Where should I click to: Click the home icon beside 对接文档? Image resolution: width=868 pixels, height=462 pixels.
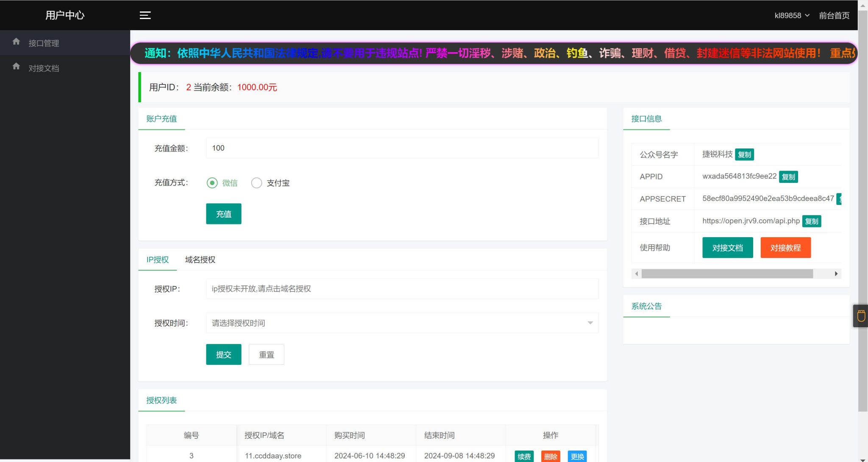coord(16,67)
